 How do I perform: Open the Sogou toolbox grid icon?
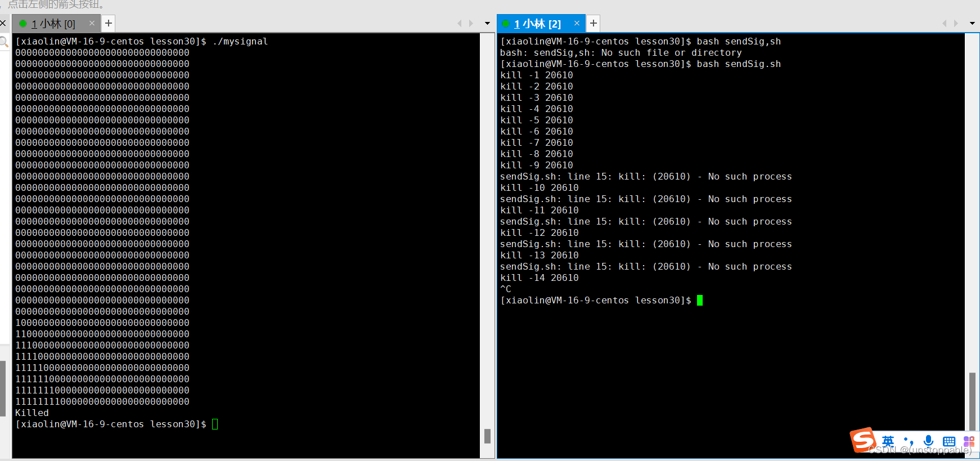pyautogui.click(x=969, y=442)
